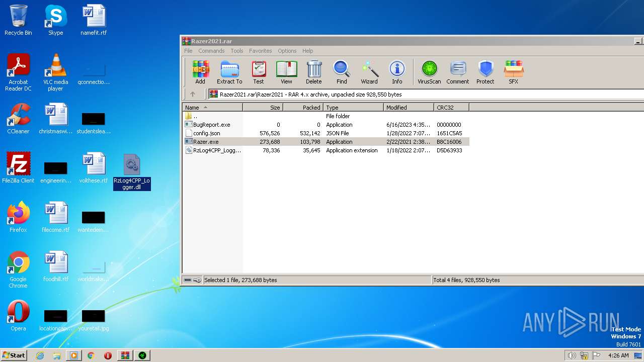
Task: Sort by the Name column header
Action: pyautogui.click(x=212, y=107)
